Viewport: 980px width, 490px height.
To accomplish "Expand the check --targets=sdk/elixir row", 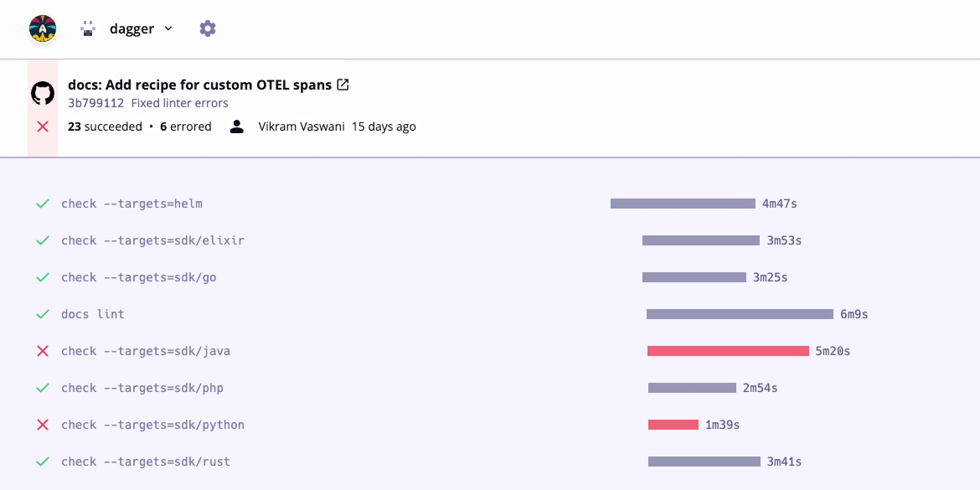I will pyautogui.click(x=153, y=241).
